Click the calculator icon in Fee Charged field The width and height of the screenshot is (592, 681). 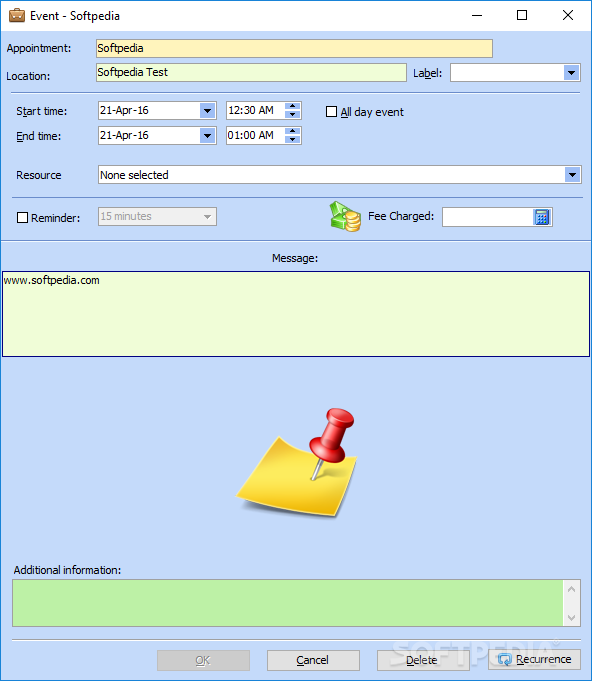(541, 217)
